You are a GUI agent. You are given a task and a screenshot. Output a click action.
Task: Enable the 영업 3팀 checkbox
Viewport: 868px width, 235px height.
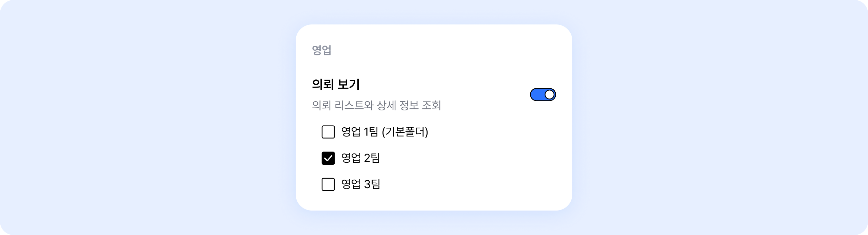click(328, 184)
